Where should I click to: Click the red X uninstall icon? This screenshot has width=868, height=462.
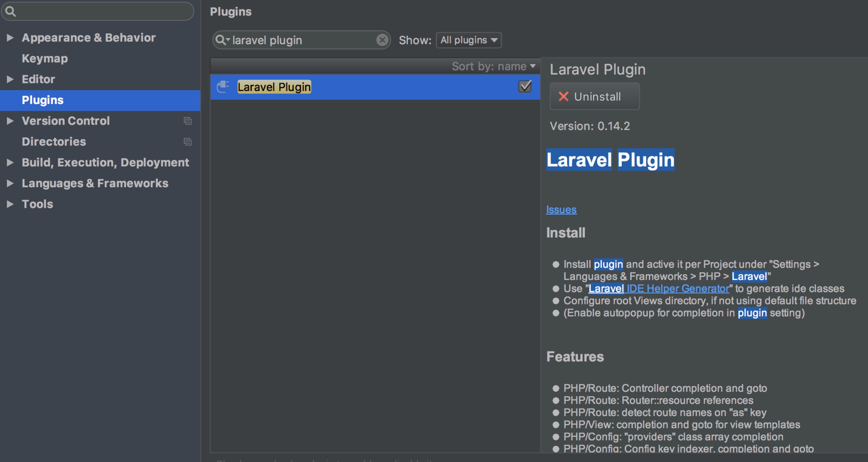[x=563, y=96]
